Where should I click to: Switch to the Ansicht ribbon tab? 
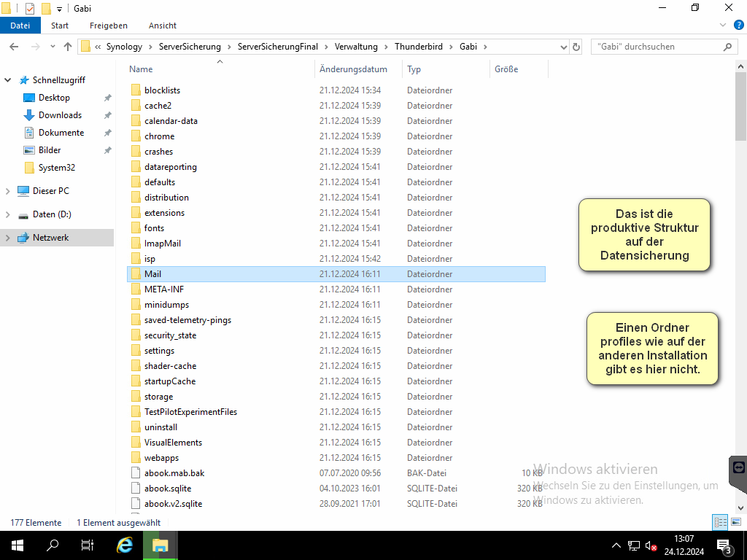[x=163, y=26]
